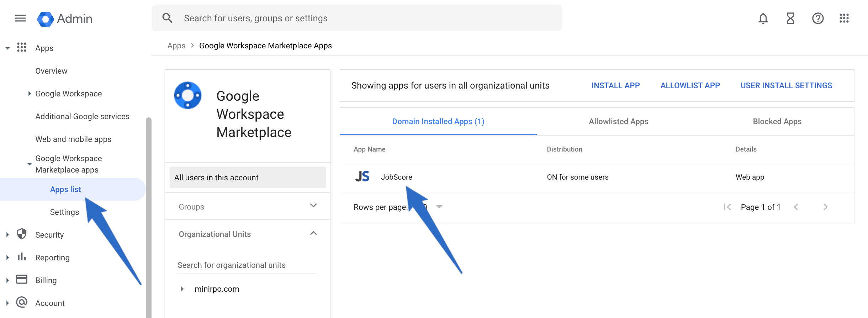Image resolution: width=868 pixels, height=318 pixels.
Task: Collapse Google Workspace Marketplace apps section
Action: click(30, 164)
